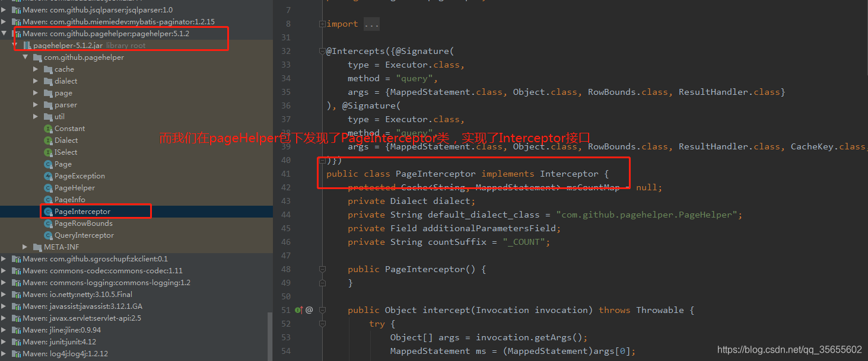Click the junit library icon
Image resolution: width=868 pixels, height=361 pixels.
click(x=17, y=342)
